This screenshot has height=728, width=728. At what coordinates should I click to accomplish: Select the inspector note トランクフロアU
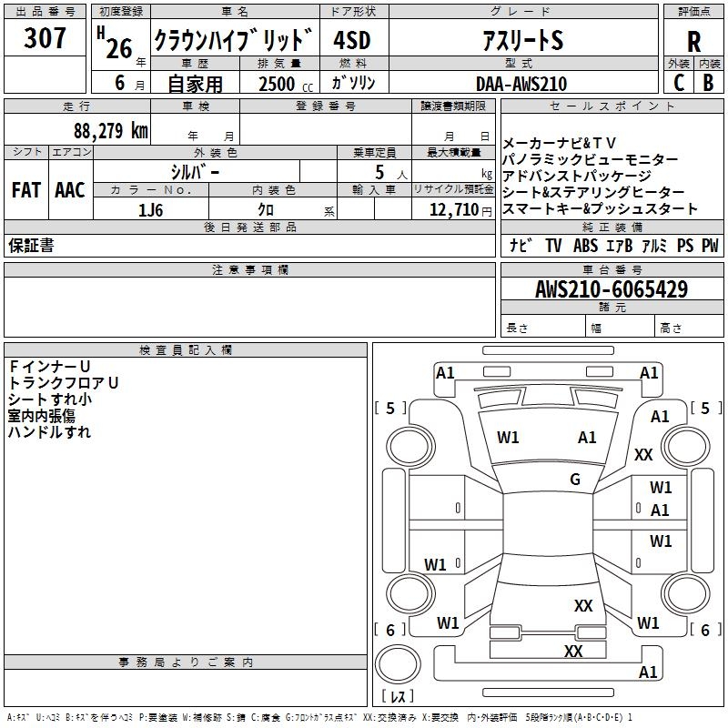coord(63,382)
